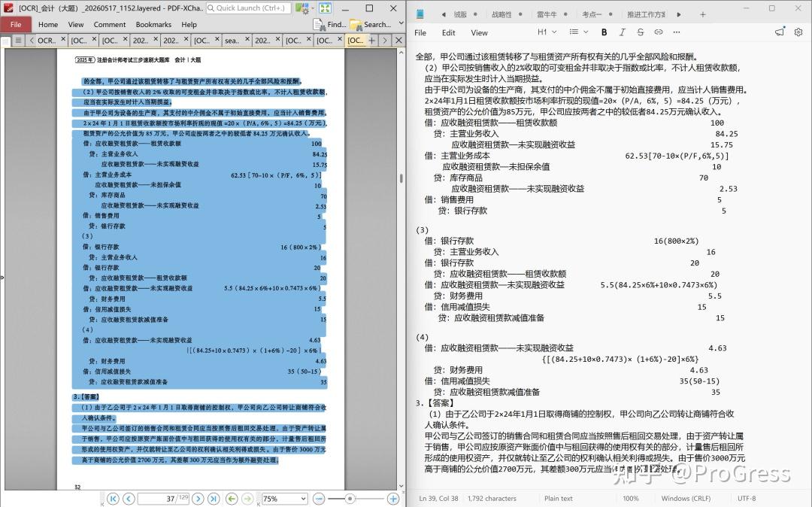Image resolution: width=812 pixels, height=507 pixels.
Task: Add a new Notepad tab
Action: coord(703,14)
